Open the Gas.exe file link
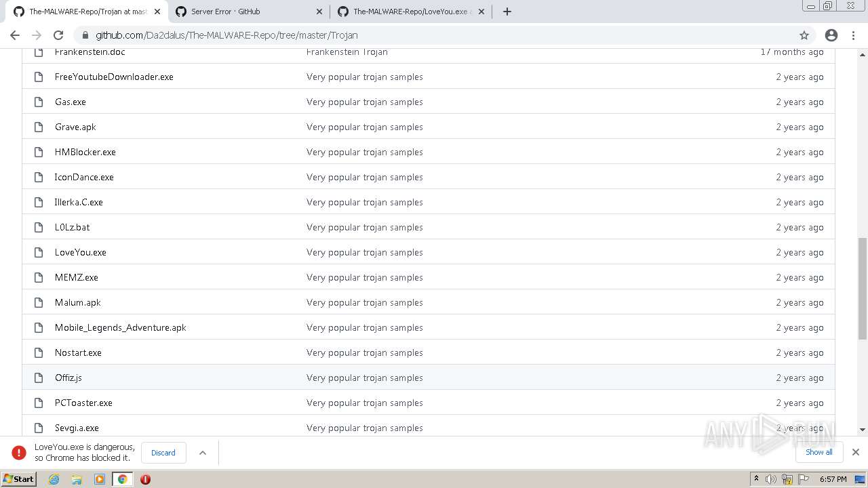Viewport: 868px width, 488px height. [71, 102]
